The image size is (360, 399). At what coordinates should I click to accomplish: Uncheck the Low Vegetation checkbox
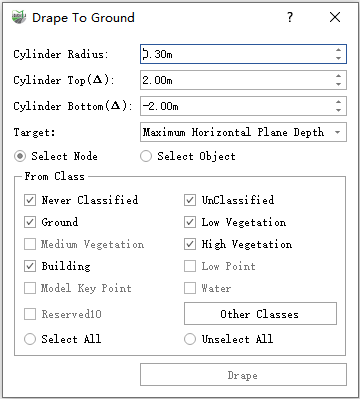(190, 222)
